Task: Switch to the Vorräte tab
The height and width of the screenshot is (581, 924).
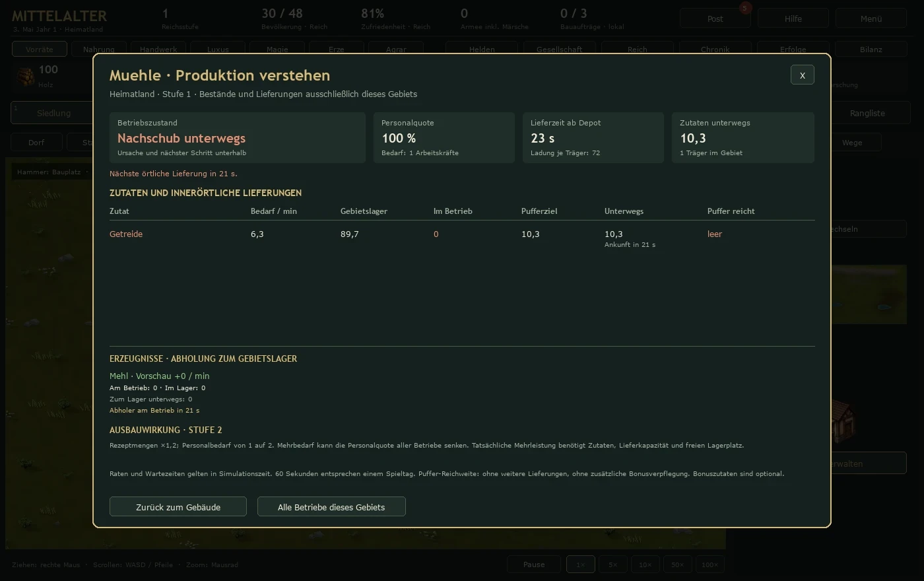Action: pyautogui.click(x=40, y=50)
